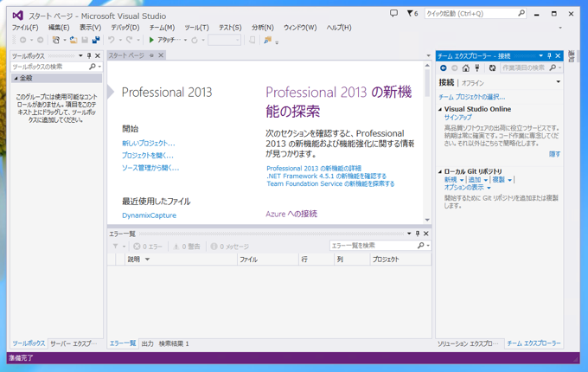Open the Team menu

pyautogui.click(x=162, y=28)
